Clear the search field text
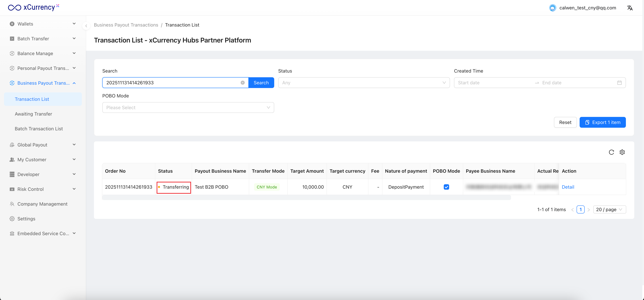 [243, 83]
